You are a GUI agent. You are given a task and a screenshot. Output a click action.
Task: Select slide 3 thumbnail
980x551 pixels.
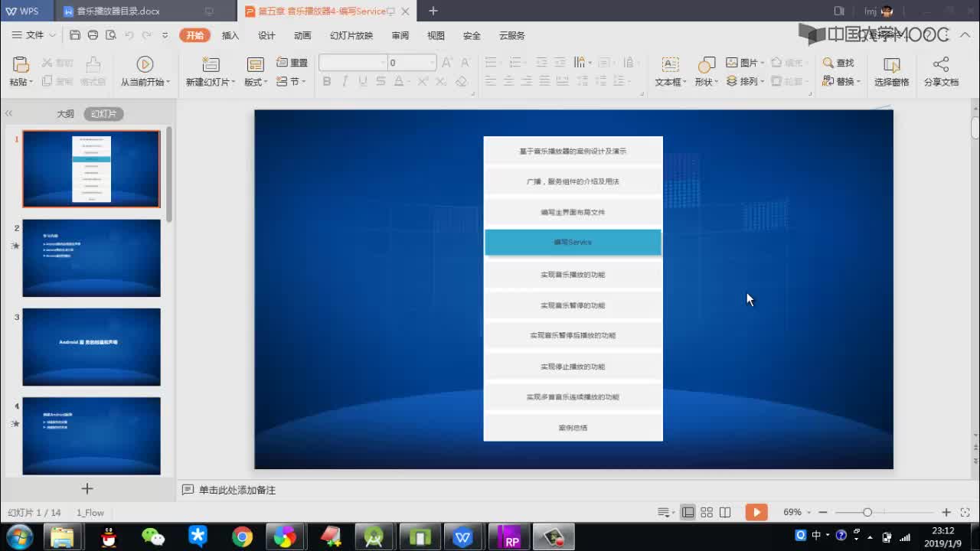point(91,347)
